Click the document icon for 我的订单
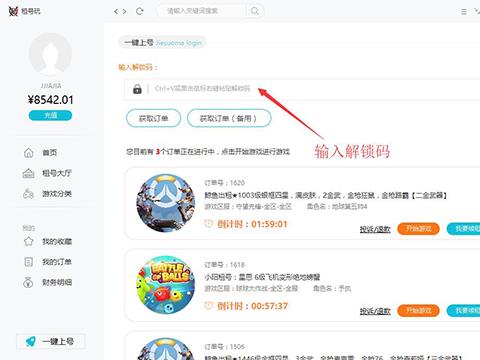Image resolution: width=480 pixels, height=360 pixels. coord(29,262)
